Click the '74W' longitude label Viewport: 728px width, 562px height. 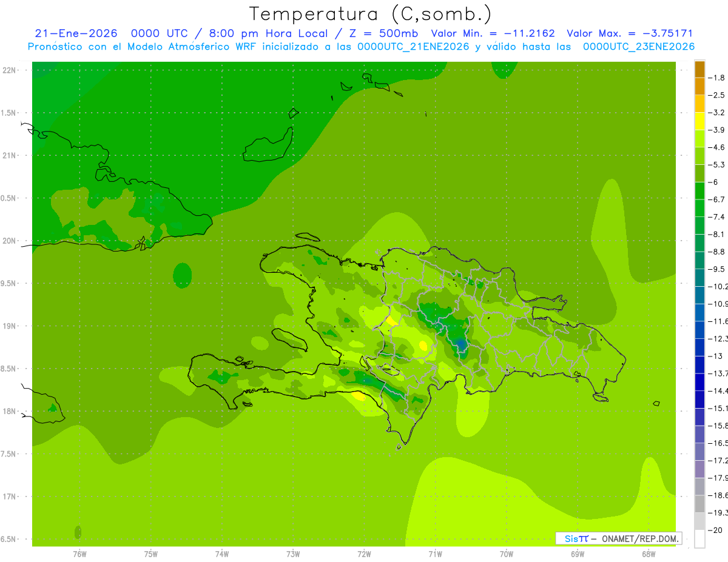(x=222, y=554)
